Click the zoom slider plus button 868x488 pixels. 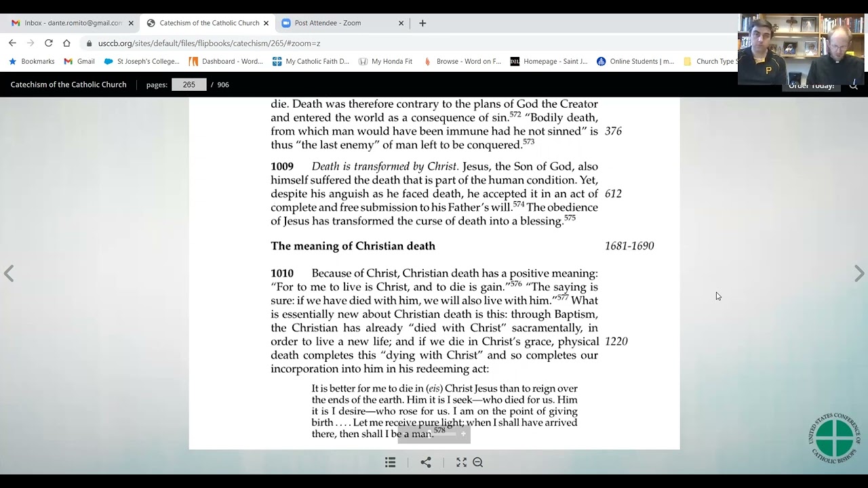coord(463,434)
